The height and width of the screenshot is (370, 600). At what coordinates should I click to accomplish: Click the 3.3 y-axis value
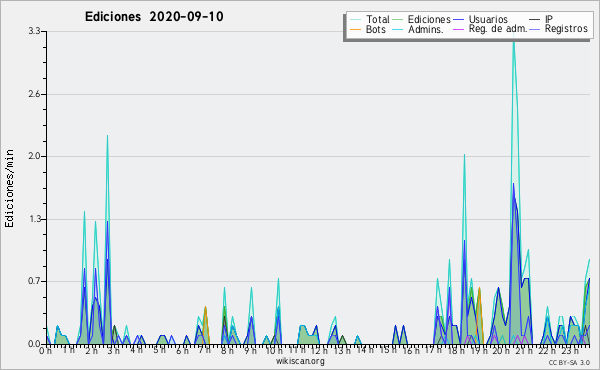[34, 31]
